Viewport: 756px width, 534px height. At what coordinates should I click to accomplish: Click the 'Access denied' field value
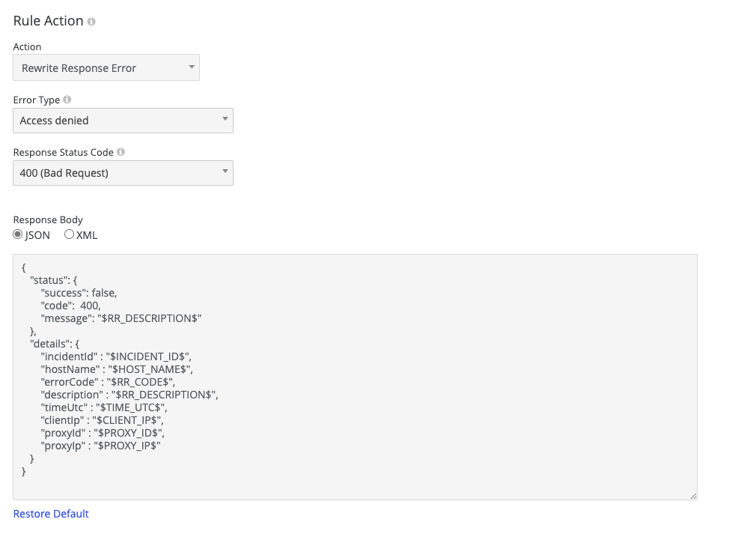[x=54, y=120]
